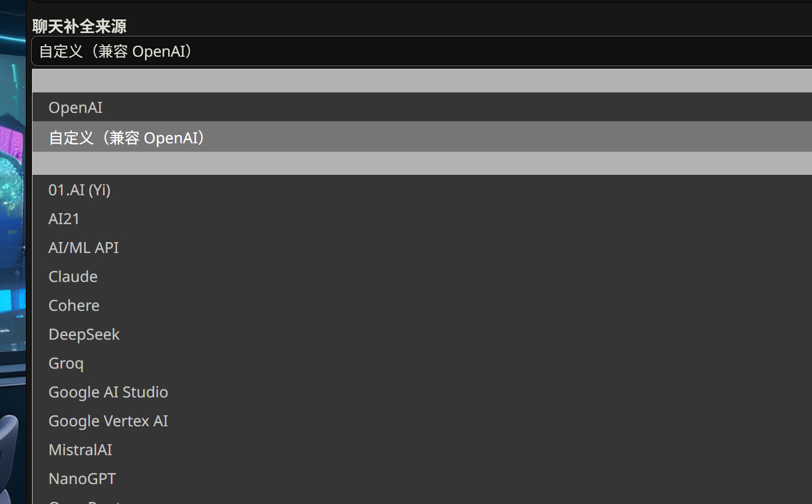Choose the highlighted 自定义（兼容 OpenAI）option

(x=126, y=138)
